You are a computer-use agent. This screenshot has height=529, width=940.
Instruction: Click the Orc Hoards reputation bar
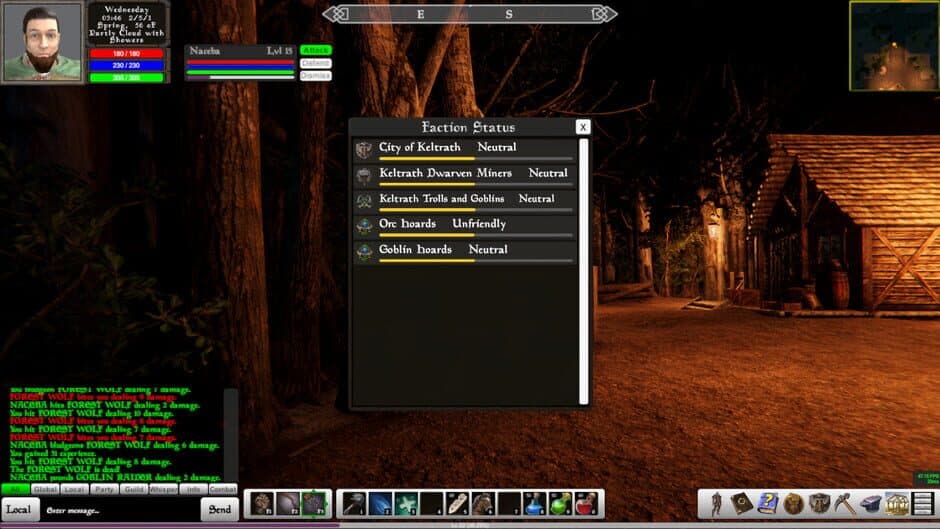tap(475, 236)
